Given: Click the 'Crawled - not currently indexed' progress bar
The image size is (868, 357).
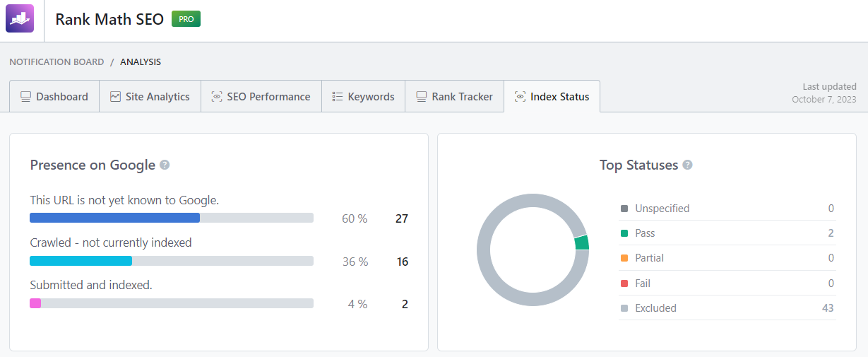Looking at the screenshot, I should 172,261.
